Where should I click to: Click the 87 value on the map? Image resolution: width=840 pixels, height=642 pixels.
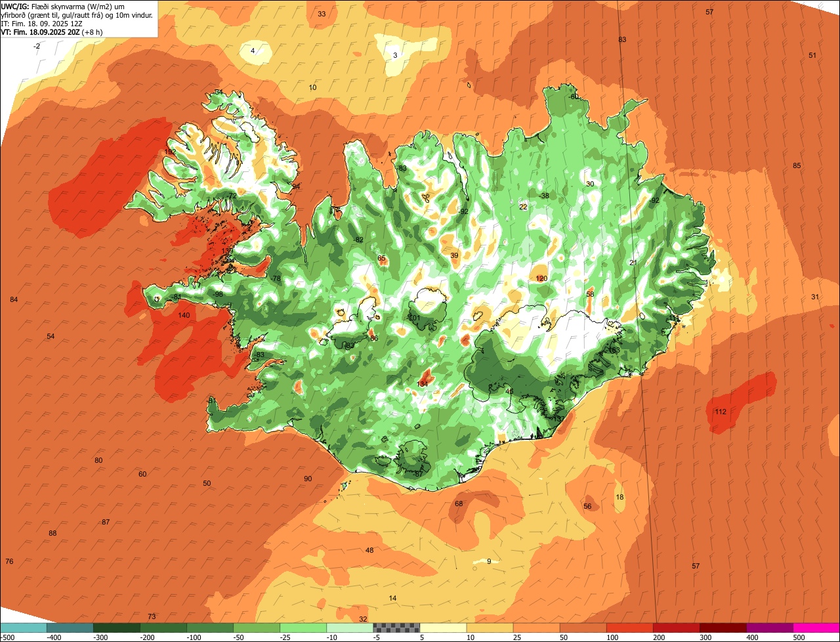[x=106, y=522]
